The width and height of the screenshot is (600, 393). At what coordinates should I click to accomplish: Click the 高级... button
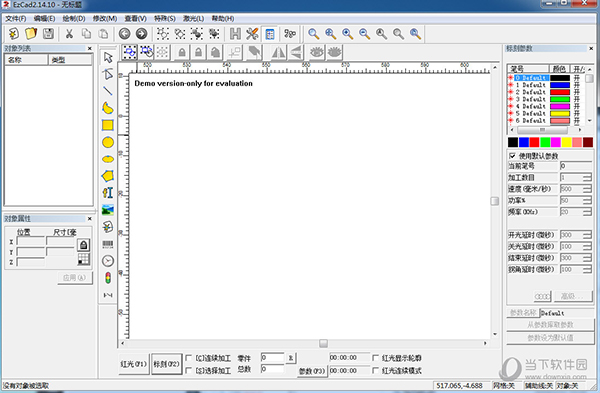[x=573, y=296]
